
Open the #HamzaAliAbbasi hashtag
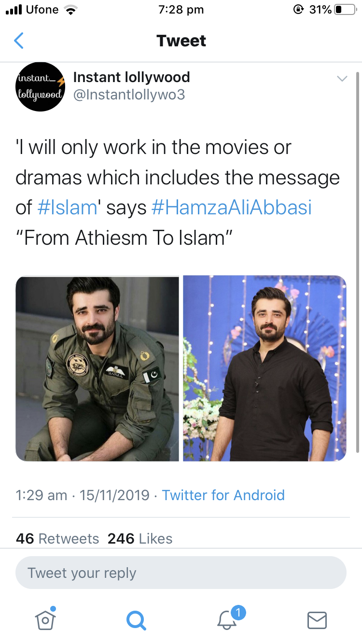pyautogui.click(x=231, y=207)
